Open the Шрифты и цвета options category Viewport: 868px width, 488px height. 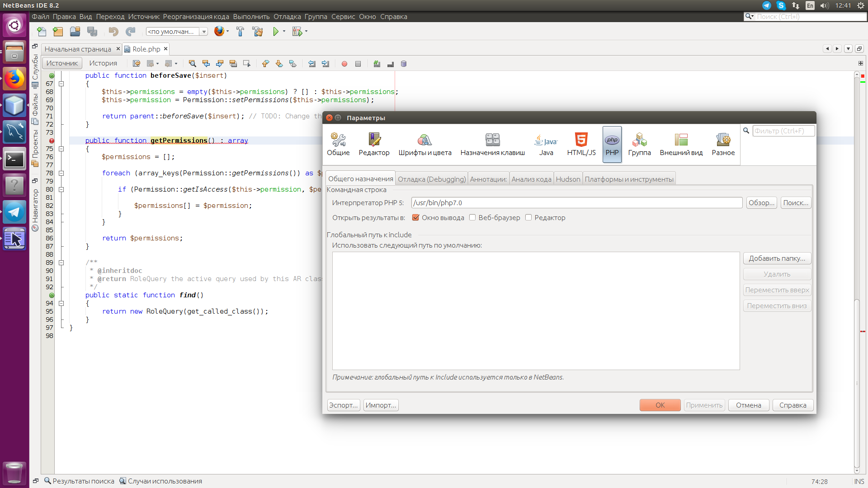click(x=425, y=145)
